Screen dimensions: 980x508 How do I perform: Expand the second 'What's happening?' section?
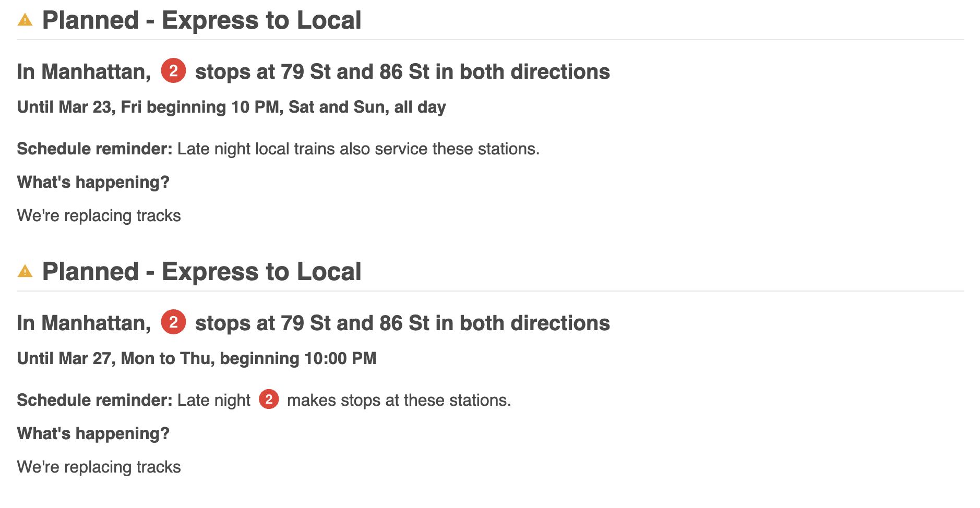93,433
